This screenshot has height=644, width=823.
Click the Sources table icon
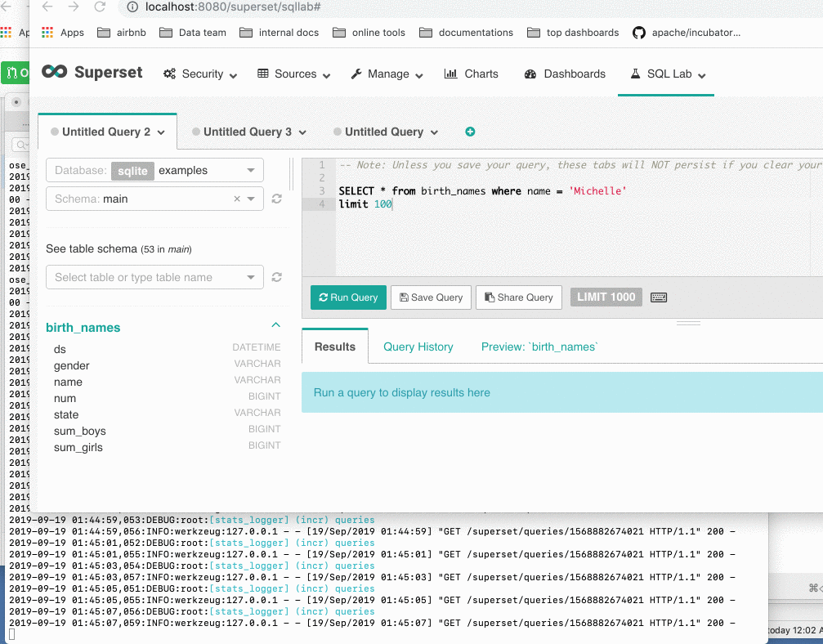(x=263, y=74)
